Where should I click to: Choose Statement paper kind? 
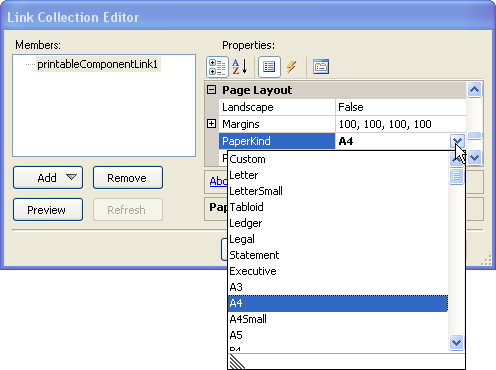pyautogui.click(x=338, y=255)
